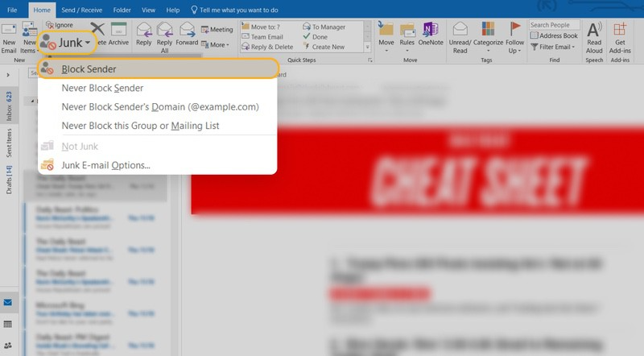Open the Help tab
The width and height of the screenshot is (644, 356).
[172, 10]
